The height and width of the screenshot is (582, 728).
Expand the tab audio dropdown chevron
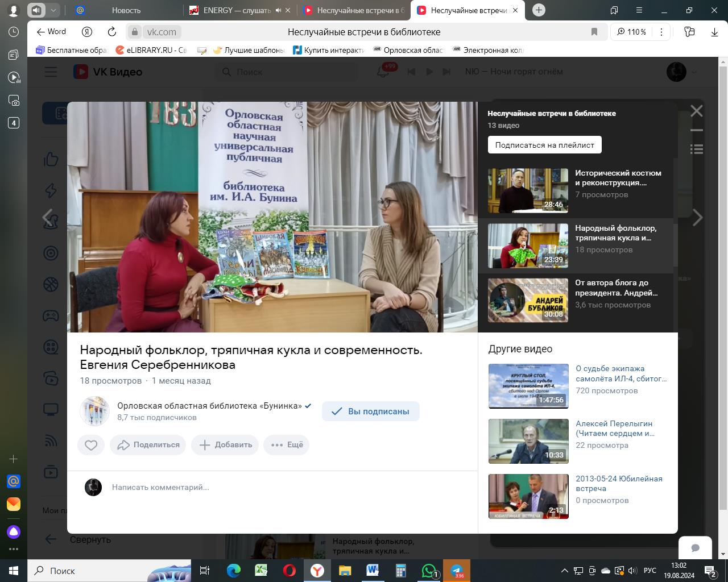[53, 10]
